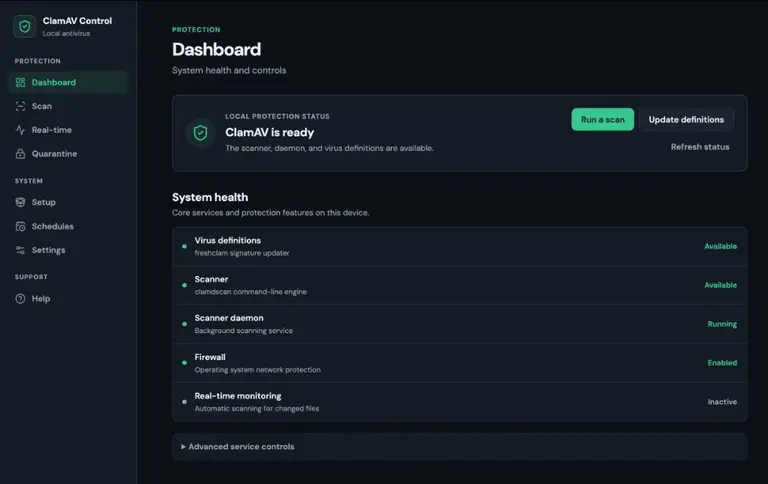Click the grey dot beside Real-time monitoring
Image resolution: width=768 pixels, height=484 pixels.
[x=184, y=402]
